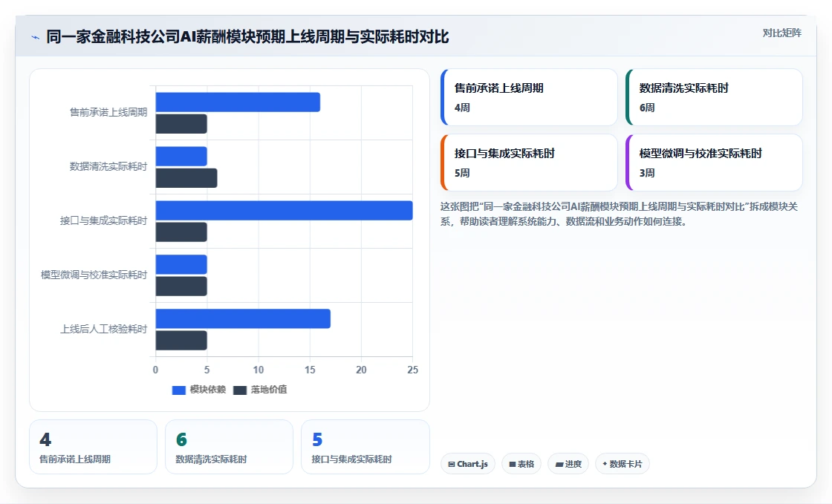Open the 模型微调与校准实际耗时 3周 card
The width and height of the screenshot is (832, 504).
pos(714,162)
